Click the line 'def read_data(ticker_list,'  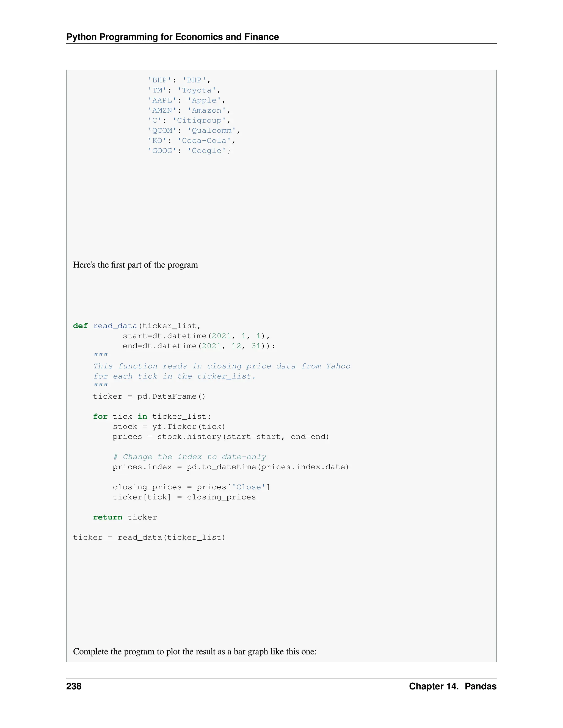[x=137, y=326]
